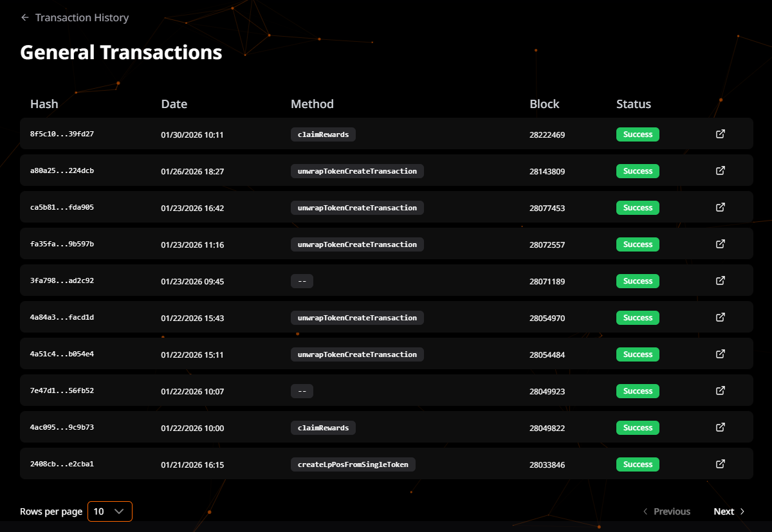772x532 pixels.
Task: Click the Previous page button
Action: (x=666, y=511)
